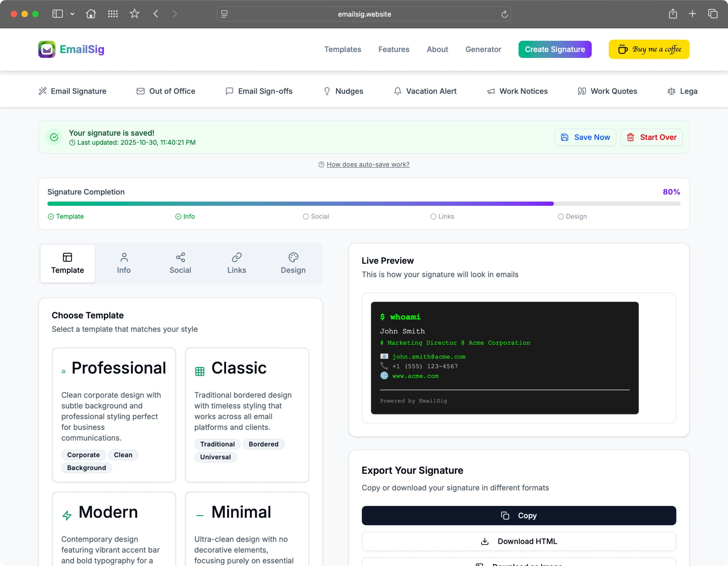Image resolution: width=728 pixels, height=566 pixels.
Task: Open the Safari sidebar toggle icon
Action: (57, 14)
